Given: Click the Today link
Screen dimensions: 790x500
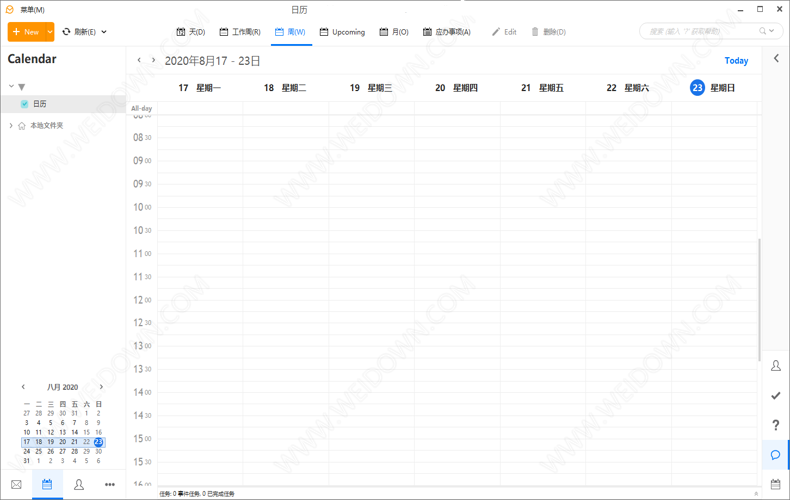Looking at the screenshot, I should point(736,60).
